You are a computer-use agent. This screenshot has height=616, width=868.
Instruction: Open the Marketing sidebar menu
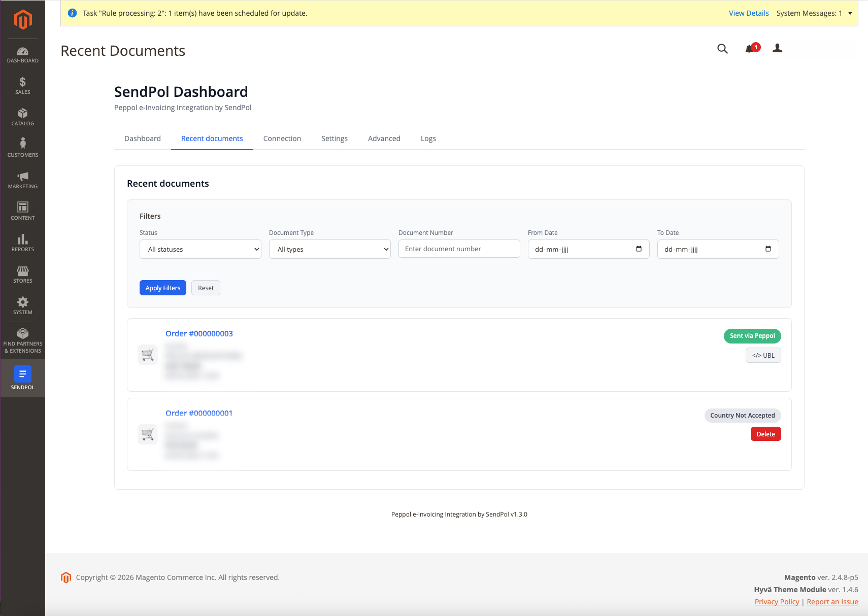[x=23, y=180]
